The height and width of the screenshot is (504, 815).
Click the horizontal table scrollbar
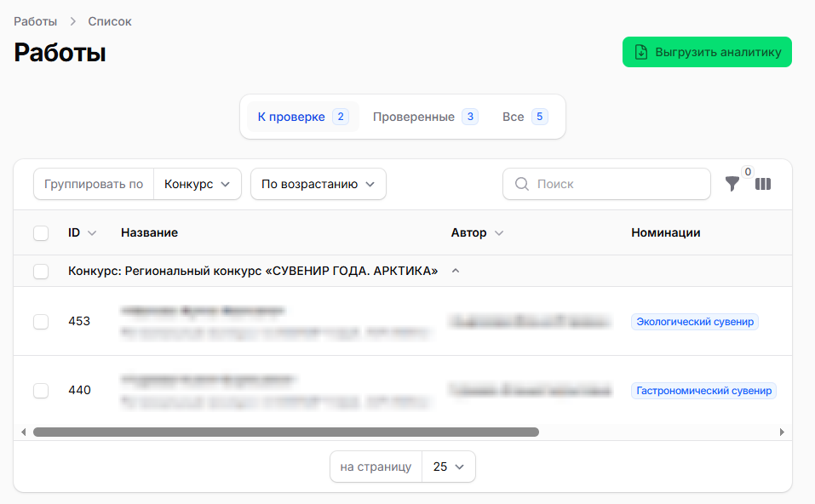(286, 432)
